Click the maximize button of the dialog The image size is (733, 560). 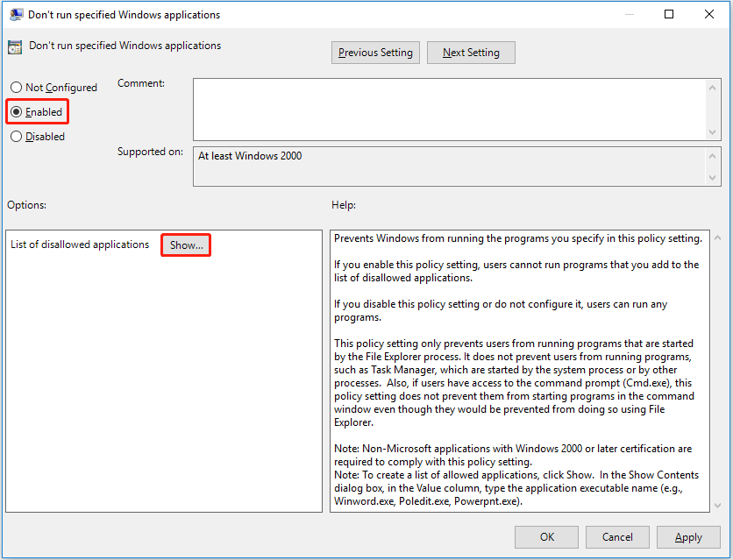pyautogui.click(x=668, y=14)
